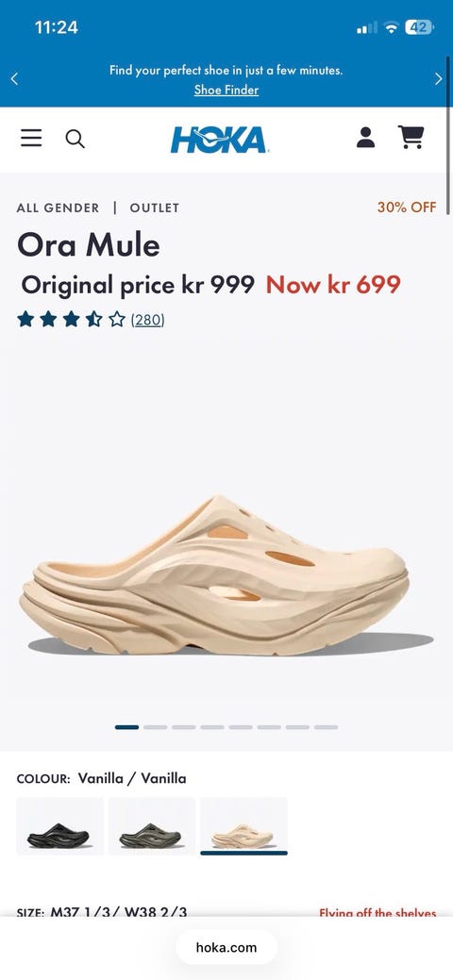The image size is (453, 980).
Task: Open the account profile icon
Action: pos(365,138)
